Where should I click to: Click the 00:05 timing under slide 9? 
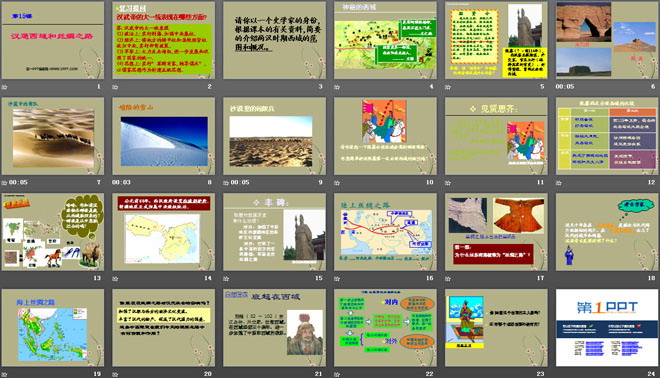tap(240, 183)
